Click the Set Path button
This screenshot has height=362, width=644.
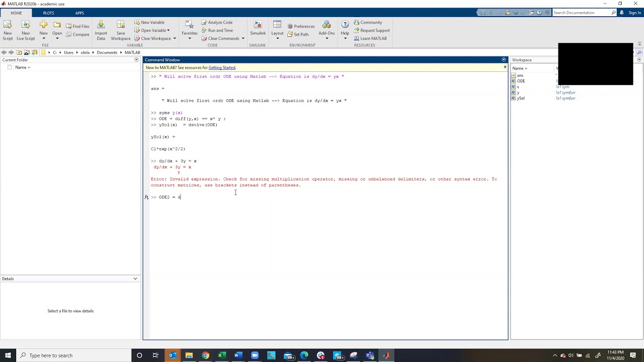coord(298,34)
